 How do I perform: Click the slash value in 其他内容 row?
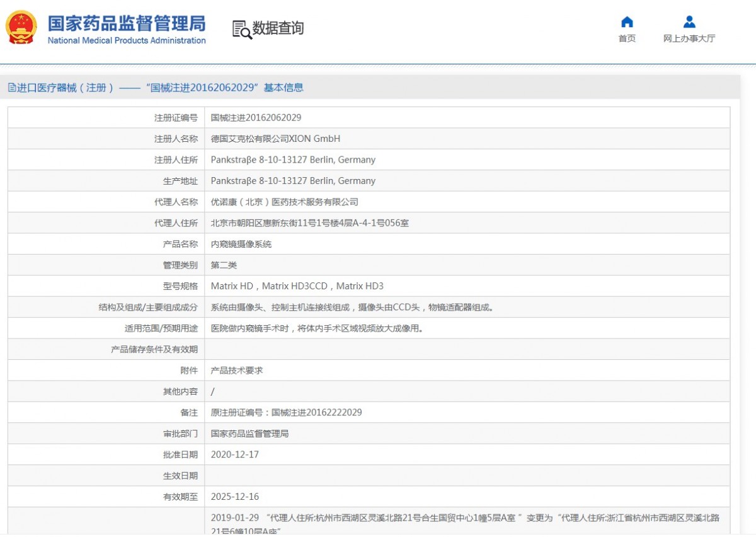pos(213,391)
